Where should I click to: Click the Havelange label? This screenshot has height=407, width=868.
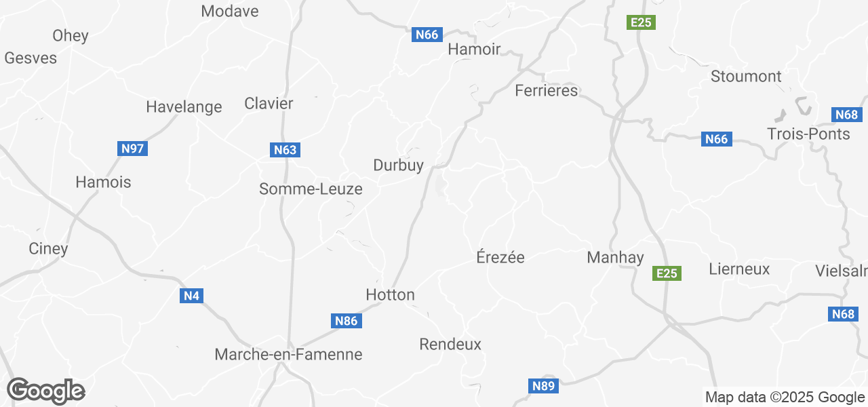184,106
